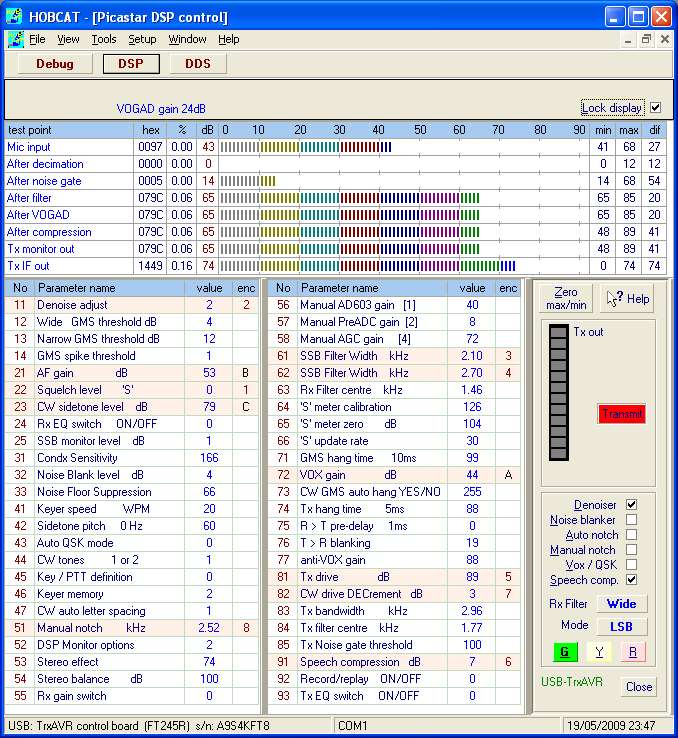Restore the inner MDI child window
Screen dimensions: 678x738
point(646,40)
